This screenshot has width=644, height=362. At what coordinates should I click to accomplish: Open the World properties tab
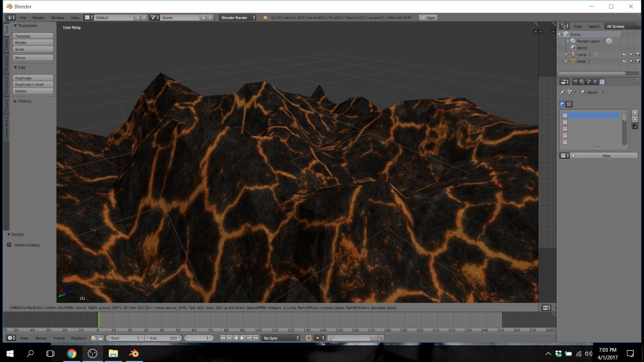[595, 82]
